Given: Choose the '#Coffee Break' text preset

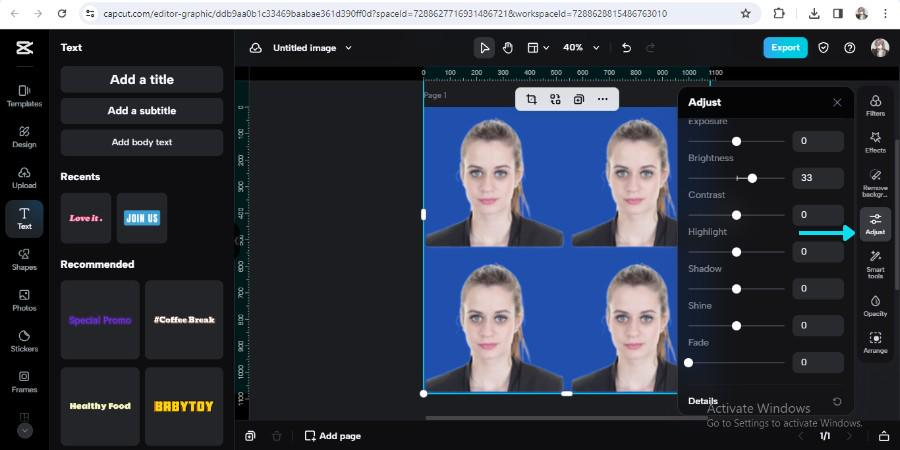Looking at the screenshot, I should [184, 320].
